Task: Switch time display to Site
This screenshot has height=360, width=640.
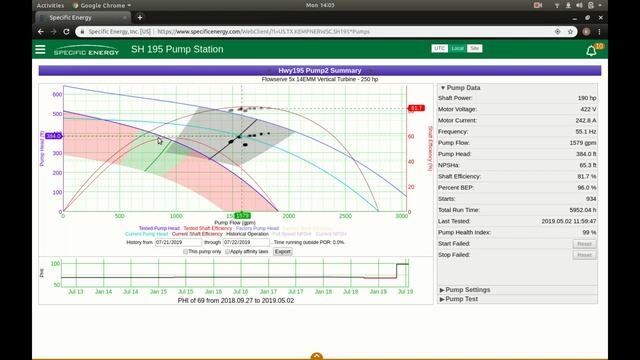Action: (474, 48)
